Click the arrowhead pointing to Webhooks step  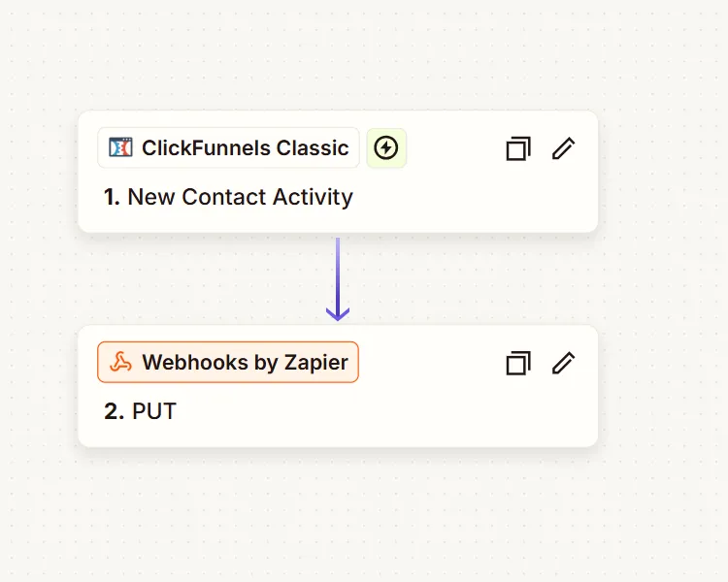pos(338,314)
